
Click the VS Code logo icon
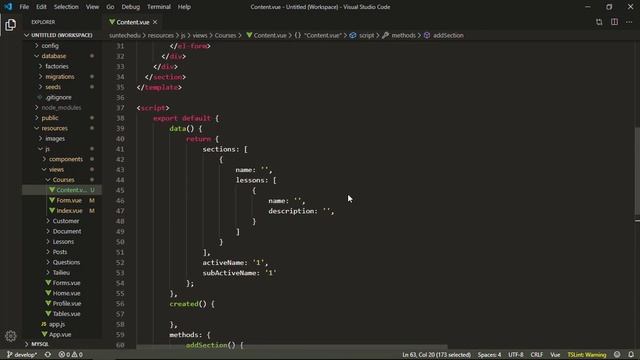(8, 7)
